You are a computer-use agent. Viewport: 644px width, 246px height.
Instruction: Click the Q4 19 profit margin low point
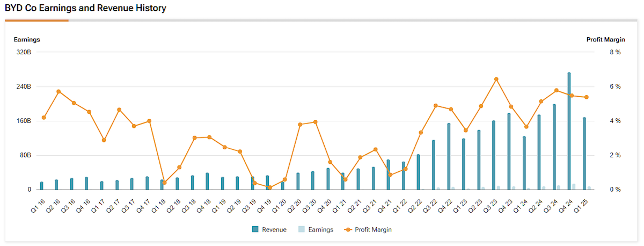pyautogui.click(x=270, y=187)
